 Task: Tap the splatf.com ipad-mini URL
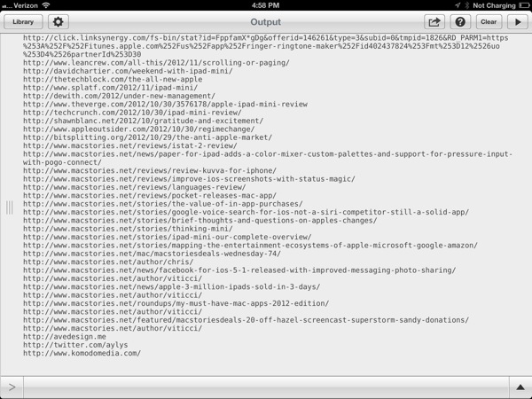click(110, 88)
